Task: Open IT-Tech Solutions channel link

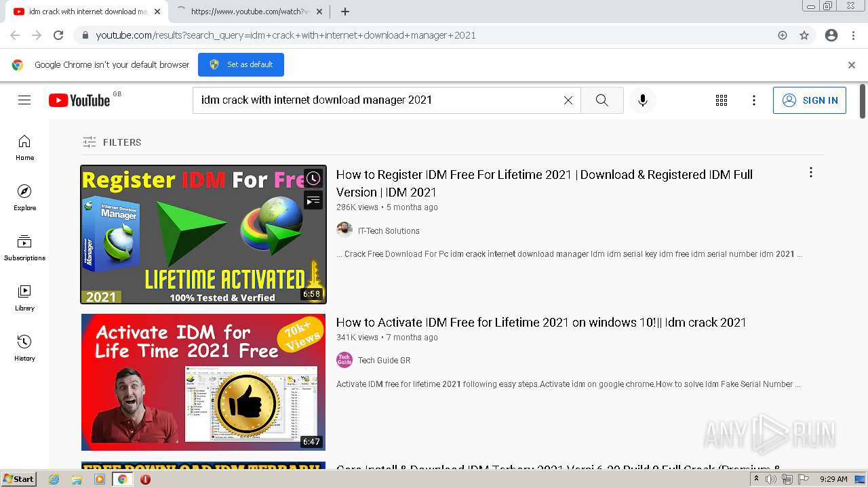Action: click(389, 231)
